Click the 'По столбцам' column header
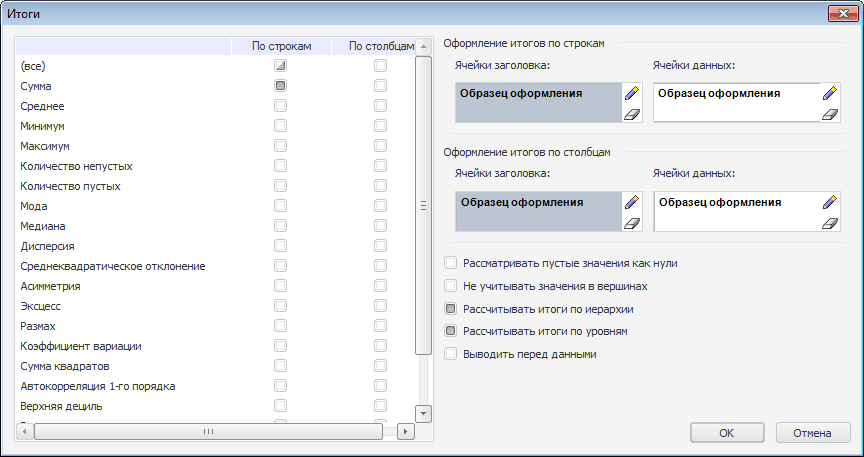 pyautogui.click(x=380, y=46)
